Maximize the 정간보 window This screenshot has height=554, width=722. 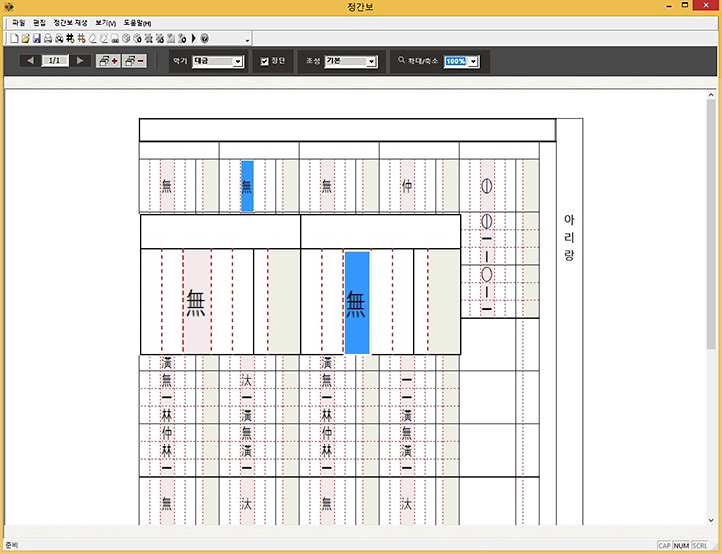[685, 6]
